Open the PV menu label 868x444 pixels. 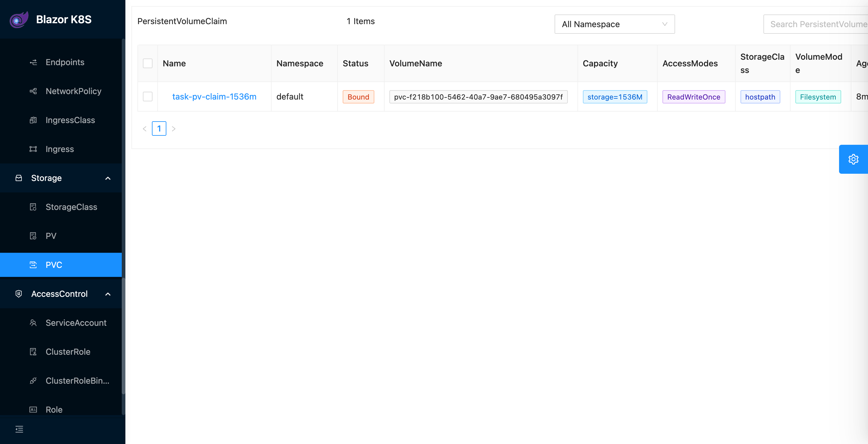coord(51,236)
